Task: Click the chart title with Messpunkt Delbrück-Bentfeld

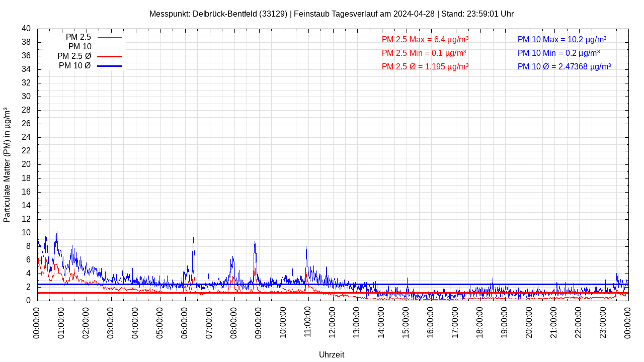Action: click(x=331, y=14)
